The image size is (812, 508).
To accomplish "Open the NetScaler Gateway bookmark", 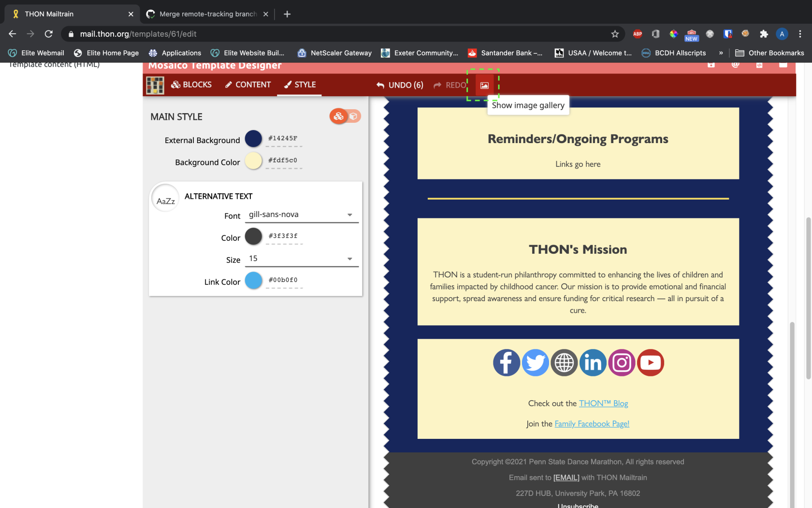I will pyautogui.click(x=334, y=53).
